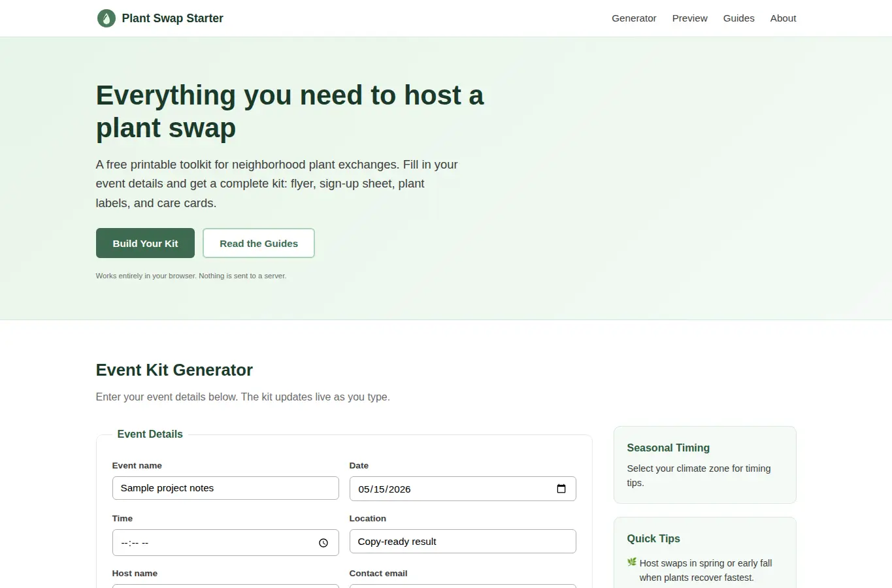892x588 pixels.
Task: Click the Event Details legend
Action: pos(150,434)
